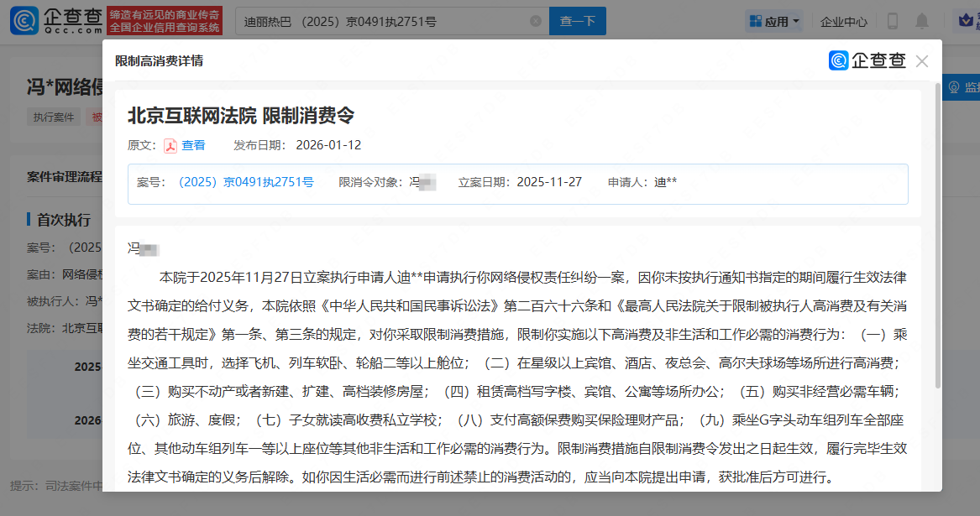Clear the search box with the X icon
This screenshot has width=980, height=516.
point(536,21)
